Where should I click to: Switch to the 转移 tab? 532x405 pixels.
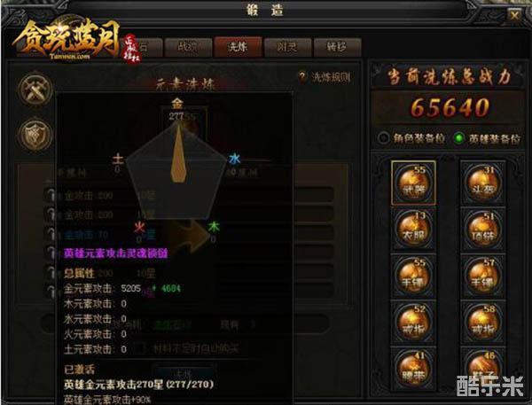pos(337,47)
